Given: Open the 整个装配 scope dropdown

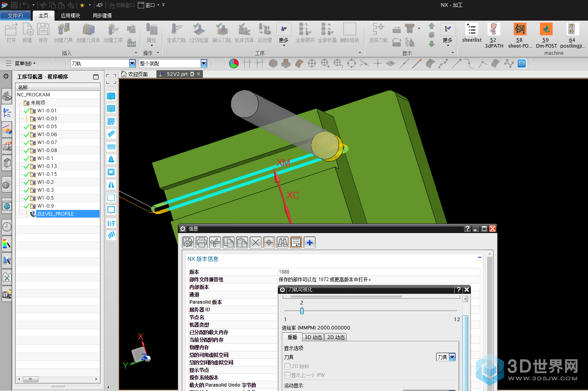Looking at the screenshot, I should click(x=204, y=64).
